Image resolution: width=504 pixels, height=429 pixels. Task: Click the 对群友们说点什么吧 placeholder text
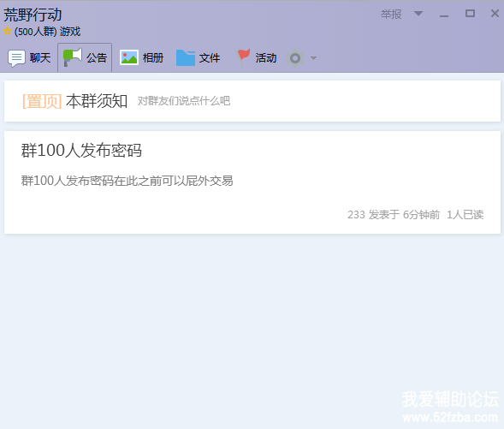pyautogui.click(x=184, y=101)
